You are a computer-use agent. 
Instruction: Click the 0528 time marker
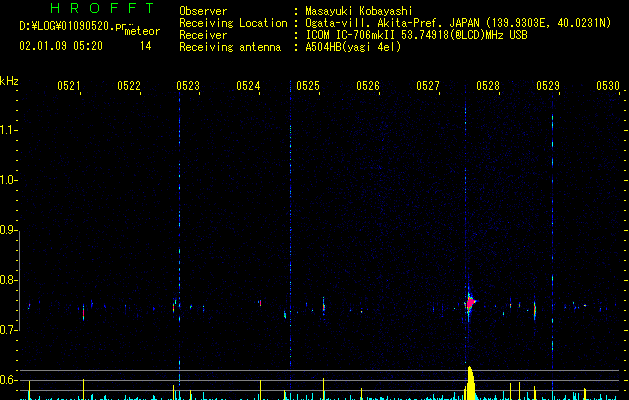point(488,85)
